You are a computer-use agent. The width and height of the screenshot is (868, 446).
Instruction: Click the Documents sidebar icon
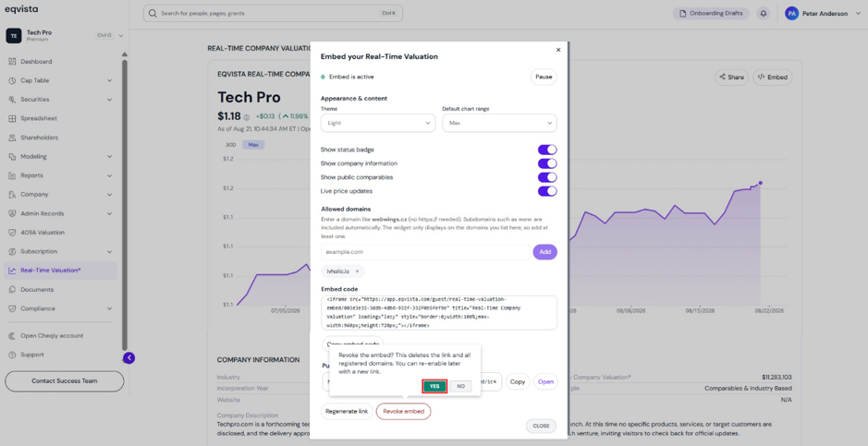click(x=12, y=290)
